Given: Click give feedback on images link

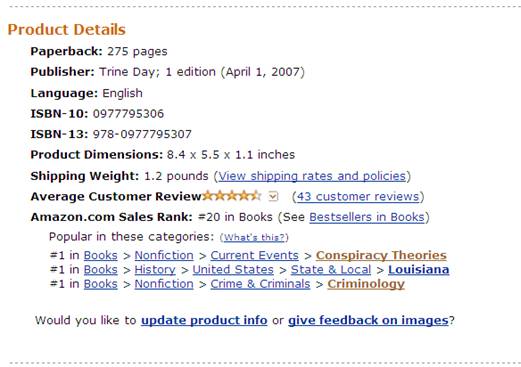Looking at the screenshot, I should coord(368,320).
